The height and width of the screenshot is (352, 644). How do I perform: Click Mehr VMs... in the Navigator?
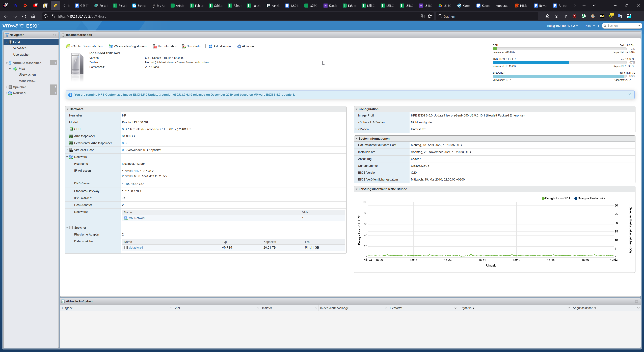point(27,81)
